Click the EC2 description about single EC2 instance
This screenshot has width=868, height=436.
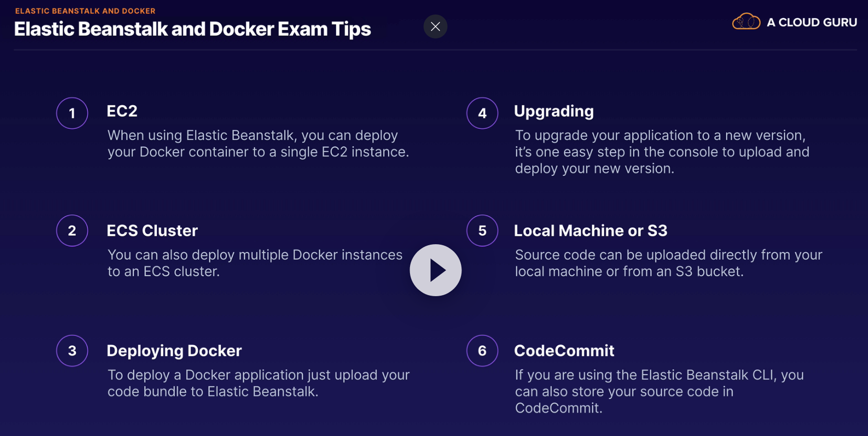pyautogui.click(x=258, y=143)
